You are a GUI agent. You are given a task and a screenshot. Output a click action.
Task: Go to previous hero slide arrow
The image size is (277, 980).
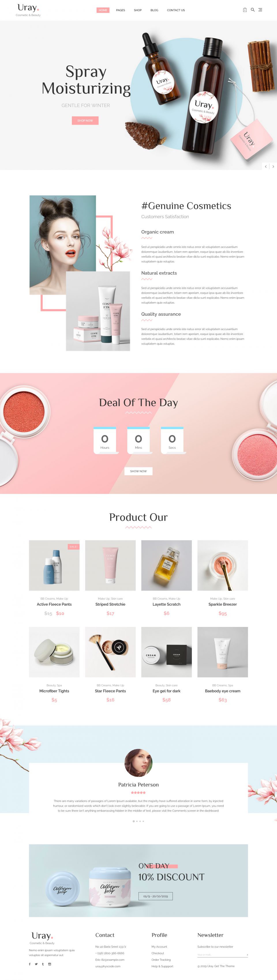pyautogui.click(x=265, y=166)
